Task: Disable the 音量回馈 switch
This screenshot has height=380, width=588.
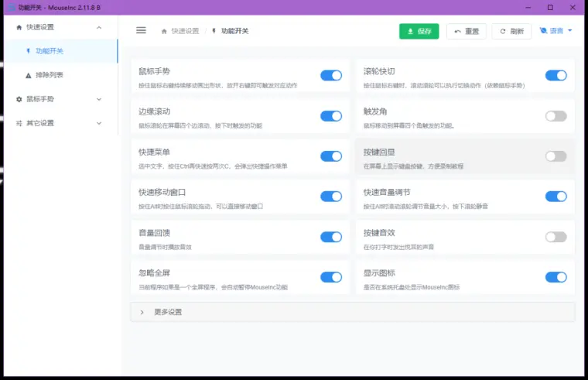Action: click(x=331, y=237)
